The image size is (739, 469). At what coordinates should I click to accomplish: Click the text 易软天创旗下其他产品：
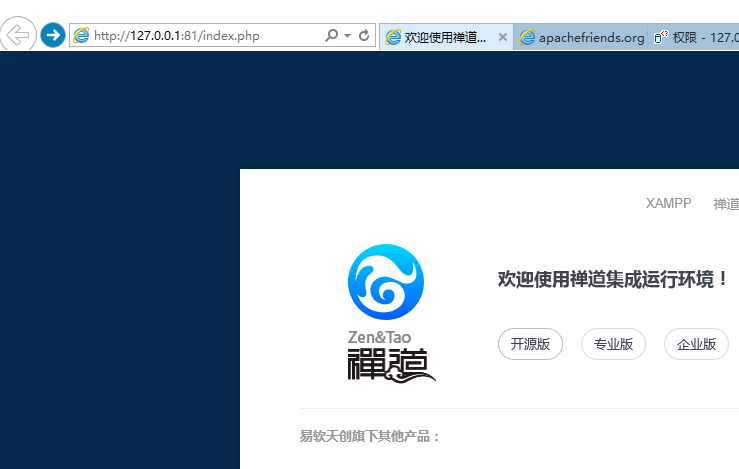pos(370,436)
